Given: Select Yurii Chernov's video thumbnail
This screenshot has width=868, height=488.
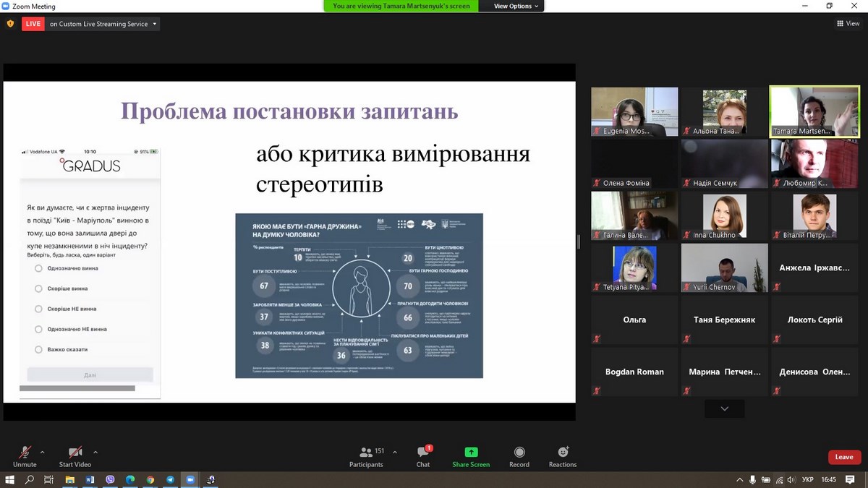Looking at the screenshot, I should pyautogui.click(x=724, y=267).
